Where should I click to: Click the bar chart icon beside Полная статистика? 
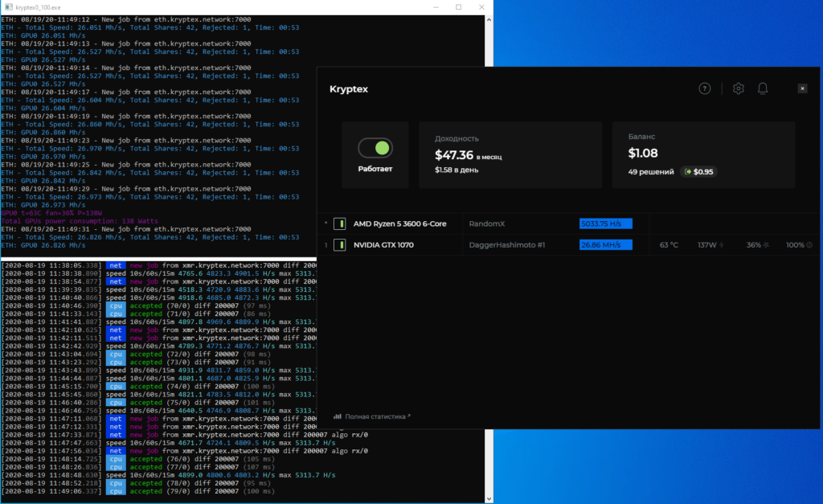point(338,416)
